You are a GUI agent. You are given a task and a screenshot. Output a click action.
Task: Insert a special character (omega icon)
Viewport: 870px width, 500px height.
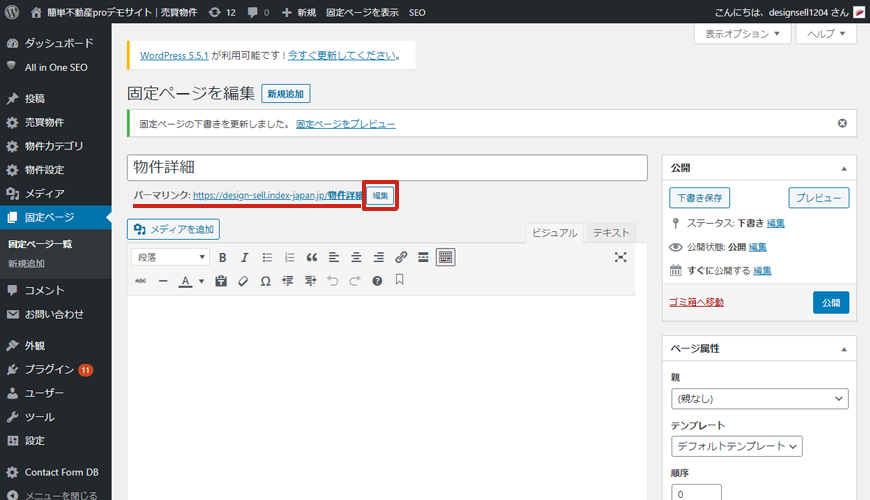point(265,281)
